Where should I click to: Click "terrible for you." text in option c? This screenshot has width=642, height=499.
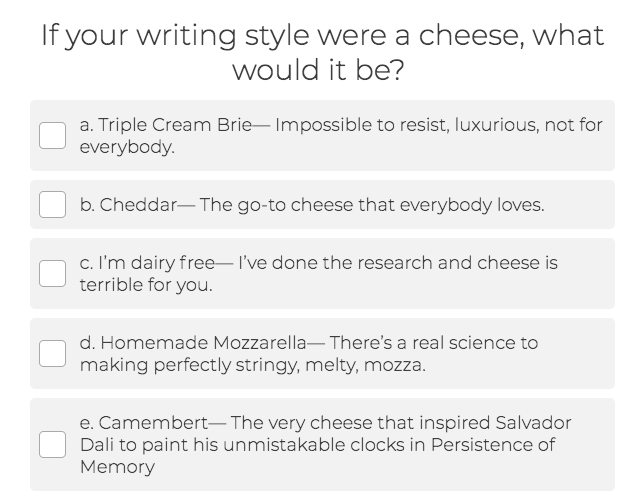click(x=146, y=284)
